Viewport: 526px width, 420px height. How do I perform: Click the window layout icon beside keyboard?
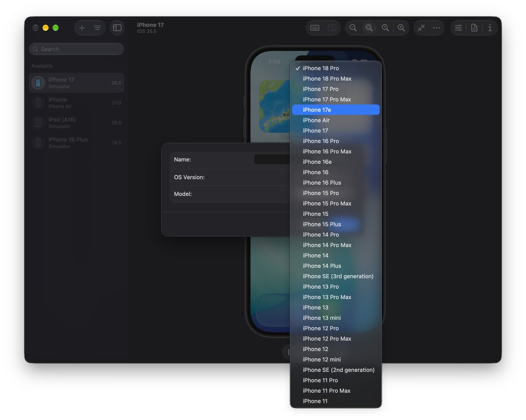click(332, 28)
